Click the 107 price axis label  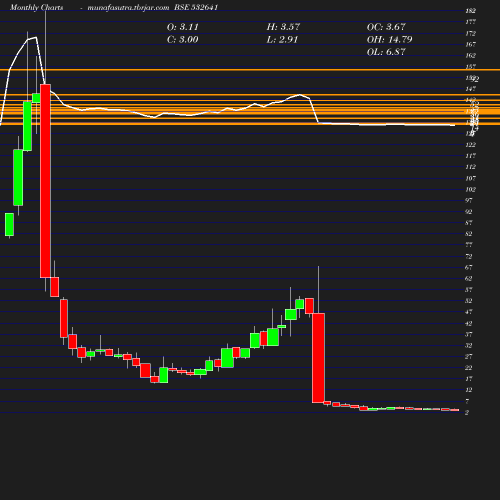(470, 178)
